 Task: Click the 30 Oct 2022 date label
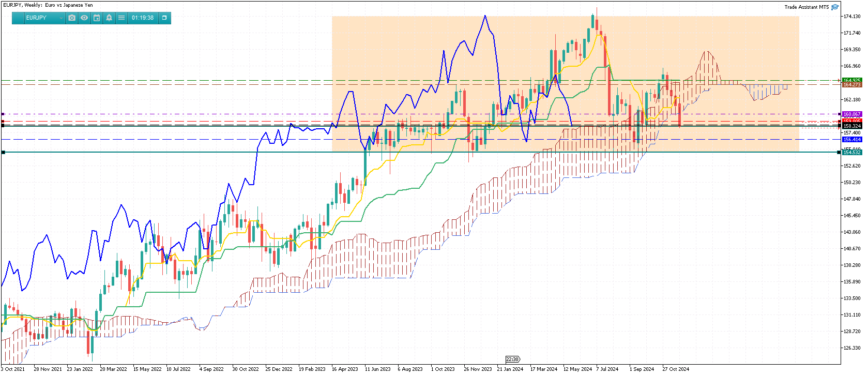(x=246, y=369)
